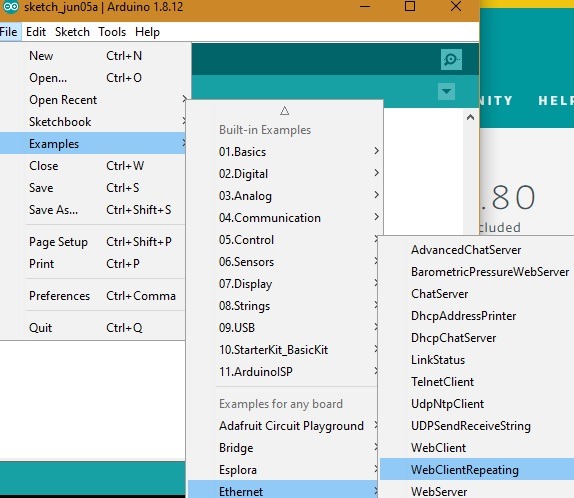574x498 pixels.
Task: Expand the 02.Digital examples submenu
Action: pyautogui.click(x=285, y=174)
